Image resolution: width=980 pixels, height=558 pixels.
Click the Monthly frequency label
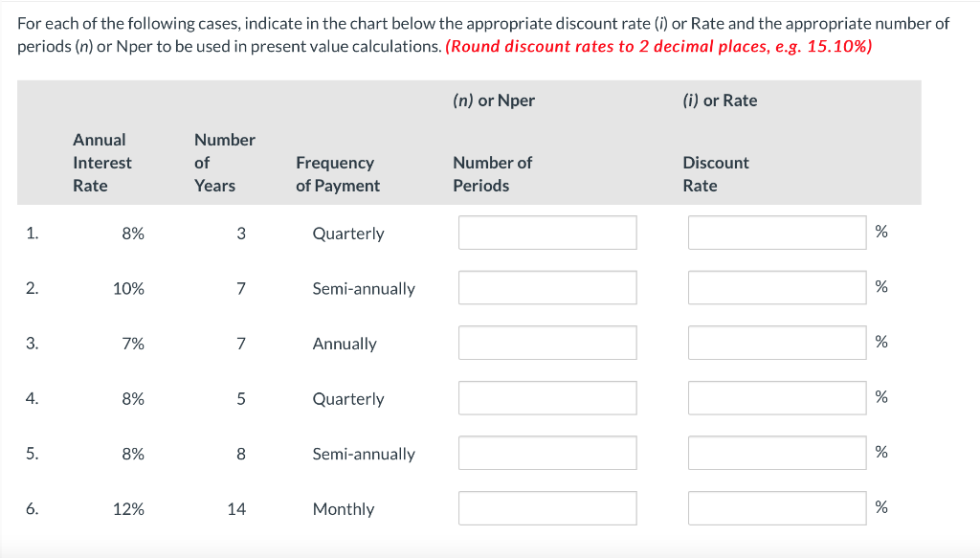343,509
